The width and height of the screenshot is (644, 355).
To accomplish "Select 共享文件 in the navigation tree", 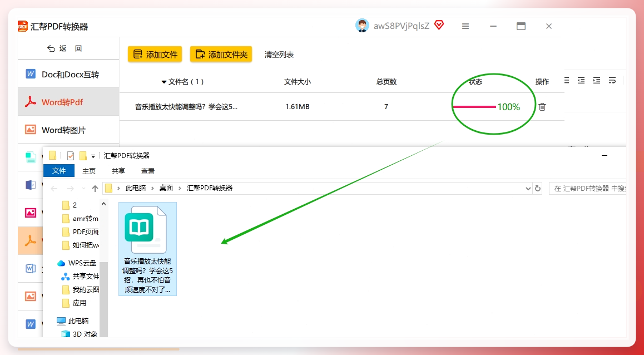I will [x=80, y=276].
